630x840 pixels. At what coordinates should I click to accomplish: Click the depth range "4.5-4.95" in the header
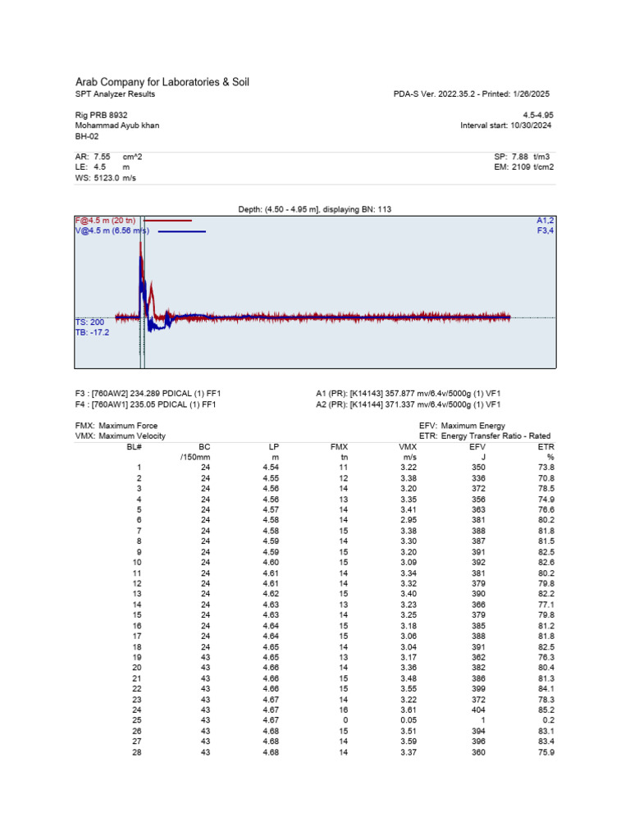(538, 115)
